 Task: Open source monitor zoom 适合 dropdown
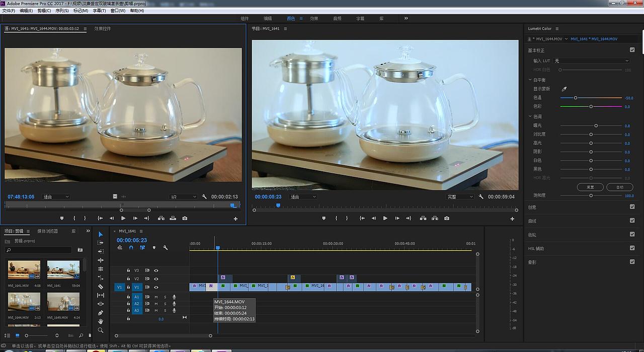tap(56, 197)
